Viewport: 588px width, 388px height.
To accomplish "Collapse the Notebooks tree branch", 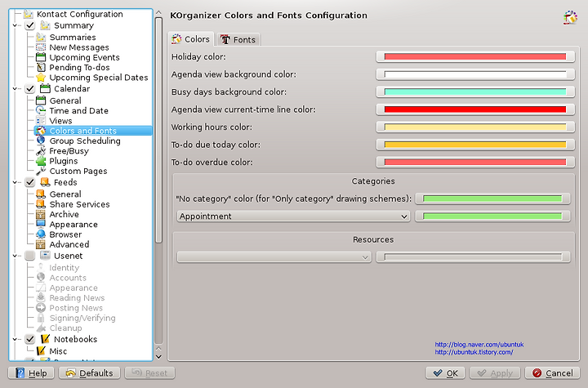I will pos(15,339).
